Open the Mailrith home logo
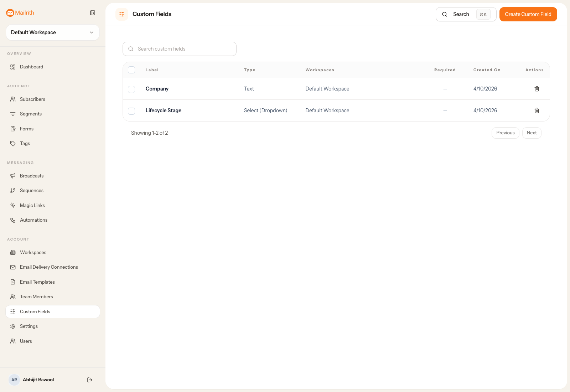This screenshot has height=392, width=570. pyautogui.click(x=20, y=13)
